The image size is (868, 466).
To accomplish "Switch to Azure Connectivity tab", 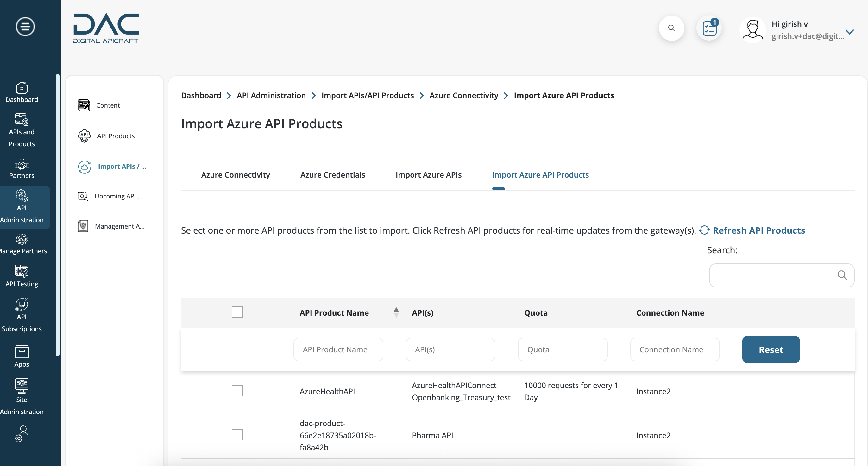I will (x=235, y=175).
